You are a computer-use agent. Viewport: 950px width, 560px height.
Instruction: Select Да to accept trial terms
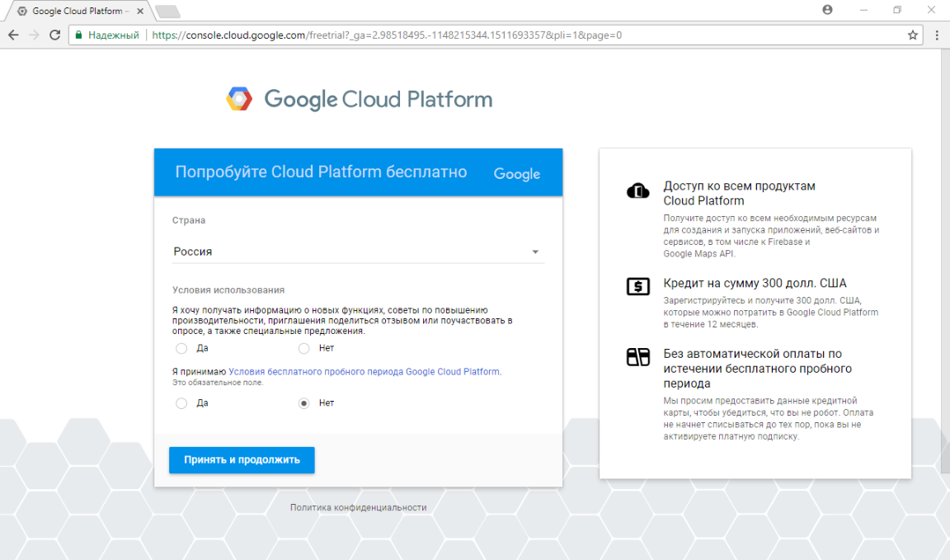coord(181,403)
